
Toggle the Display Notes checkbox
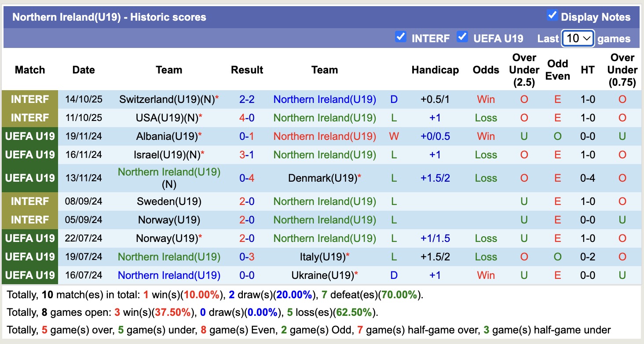552,16
